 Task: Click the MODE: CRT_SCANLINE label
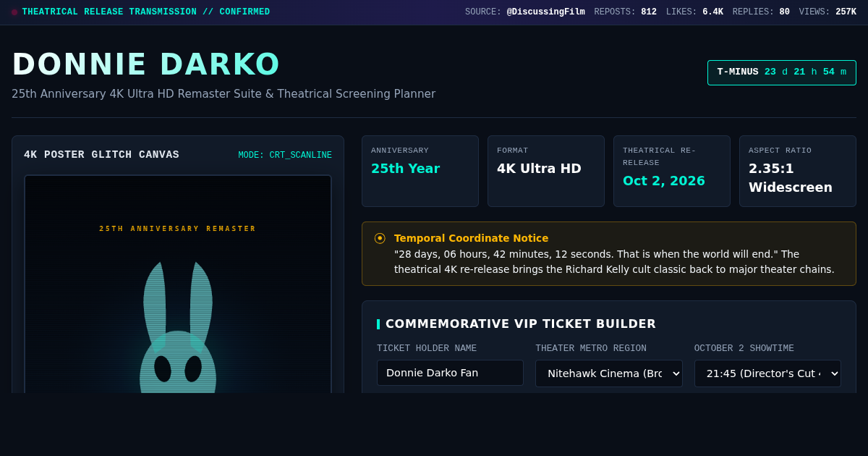(x=285, y=156)
